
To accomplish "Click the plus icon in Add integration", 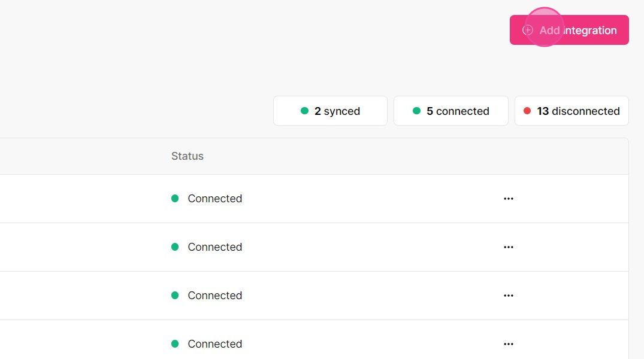I will (x=528, y=30).
